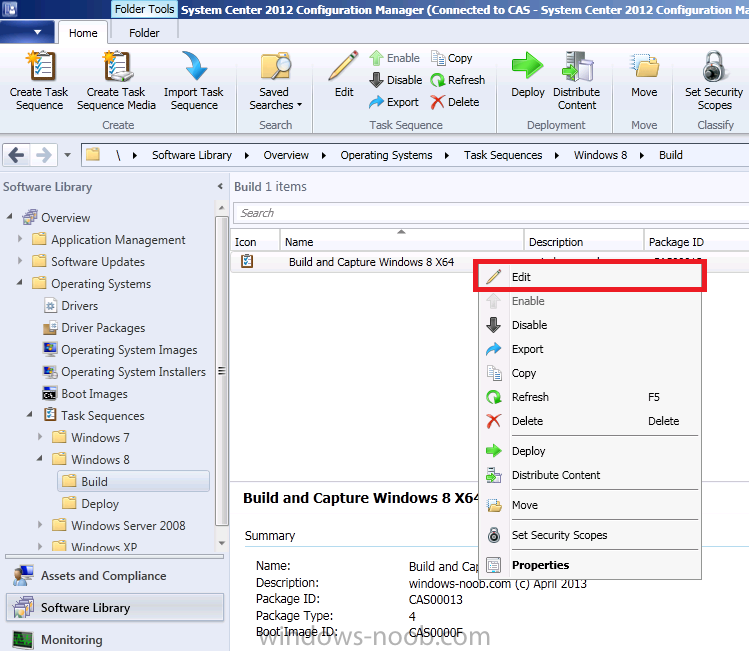This screenshot has width=749, height=651.
Task: Click in the Search input field
Action: point(491,213)
